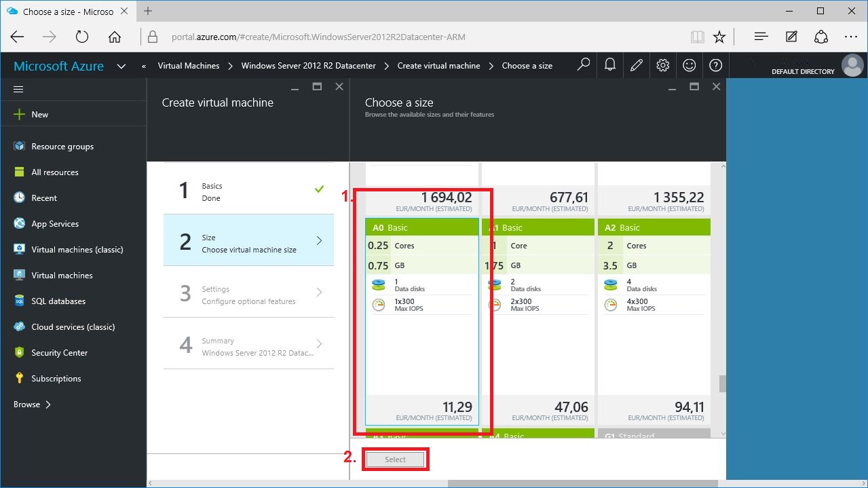Edit the dashboard pencil icon
Viewport: 868px width, 488px height.
coord(636,65)
